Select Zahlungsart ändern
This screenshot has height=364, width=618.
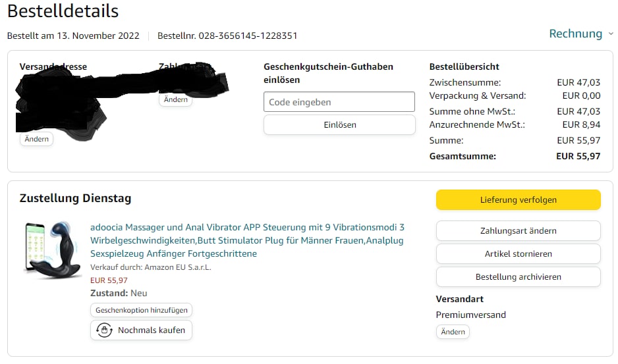[x=518, y=231]
